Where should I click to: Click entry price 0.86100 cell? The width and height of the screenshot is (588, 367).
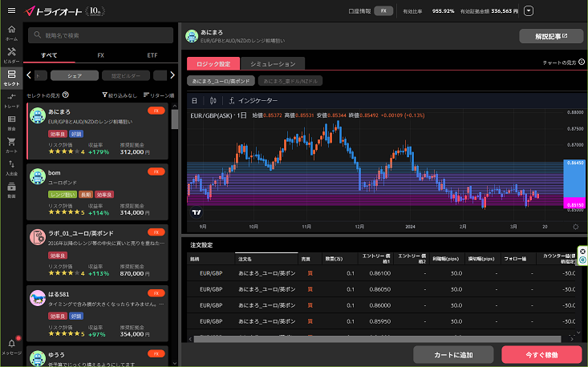379,273
